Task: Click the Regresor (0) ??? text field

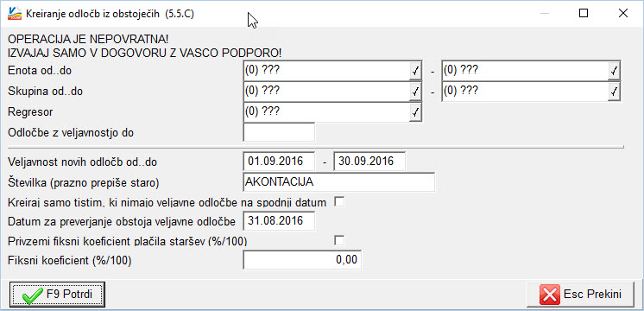Action: 326,111
